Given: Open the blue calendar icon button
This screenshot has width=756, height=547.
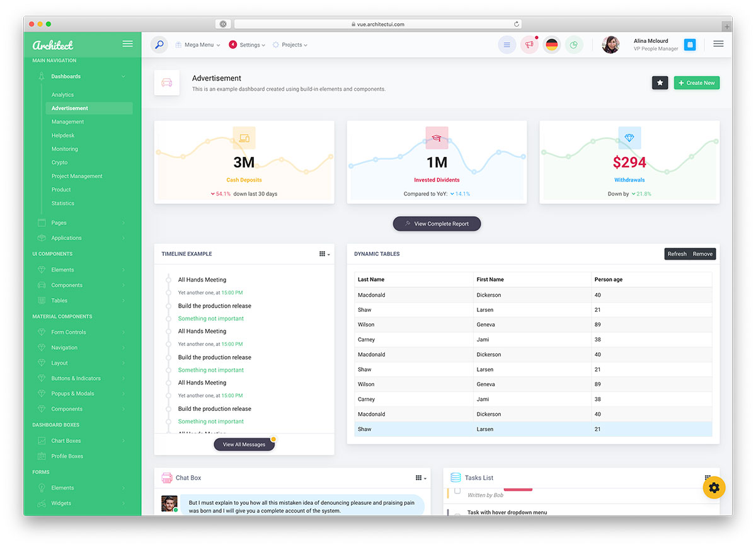Looking at the screenshot, I should (690, 45).
